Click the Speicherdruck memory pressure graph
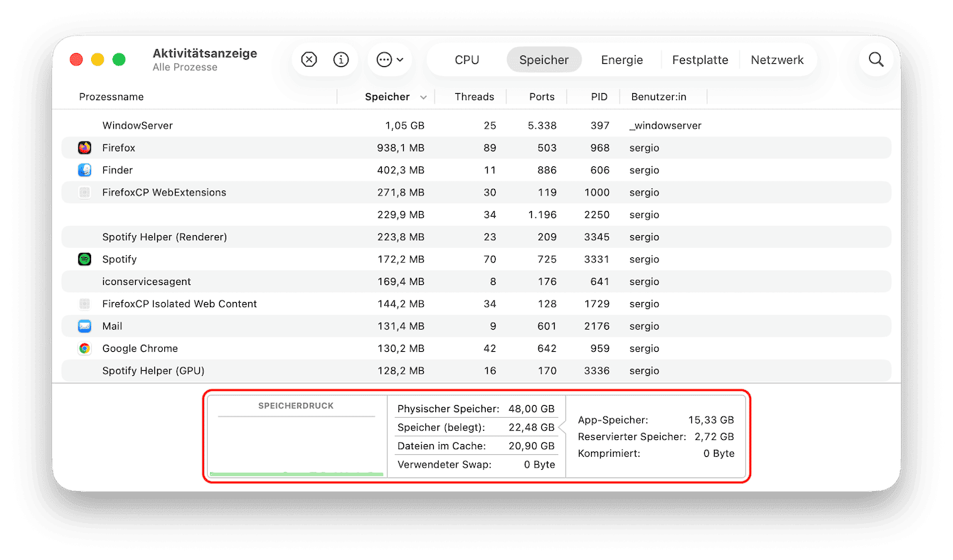 point(297,444)
